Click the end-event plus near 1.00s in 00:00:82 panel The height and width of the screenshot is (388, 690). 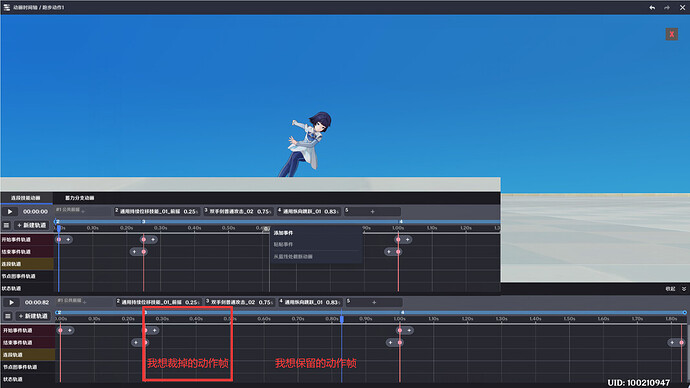(x=390, y=343)
